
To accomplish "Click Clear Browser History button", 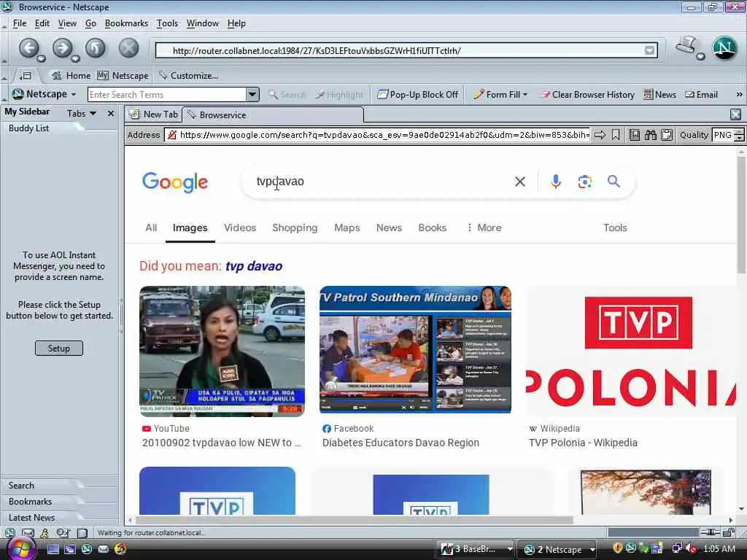I will click(x=587, y=94).
